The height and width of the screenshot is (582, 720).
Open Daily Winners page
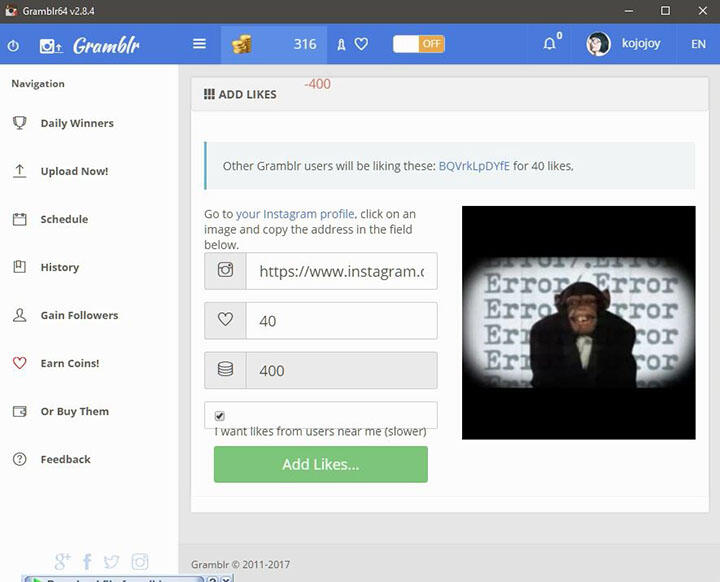point(77,123)
